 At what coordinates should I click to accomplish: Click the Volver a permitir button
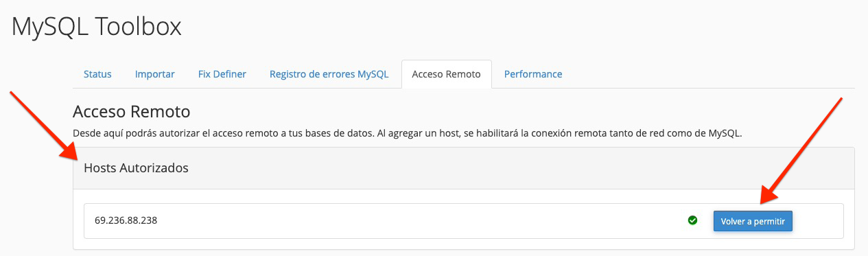[753, 221]
